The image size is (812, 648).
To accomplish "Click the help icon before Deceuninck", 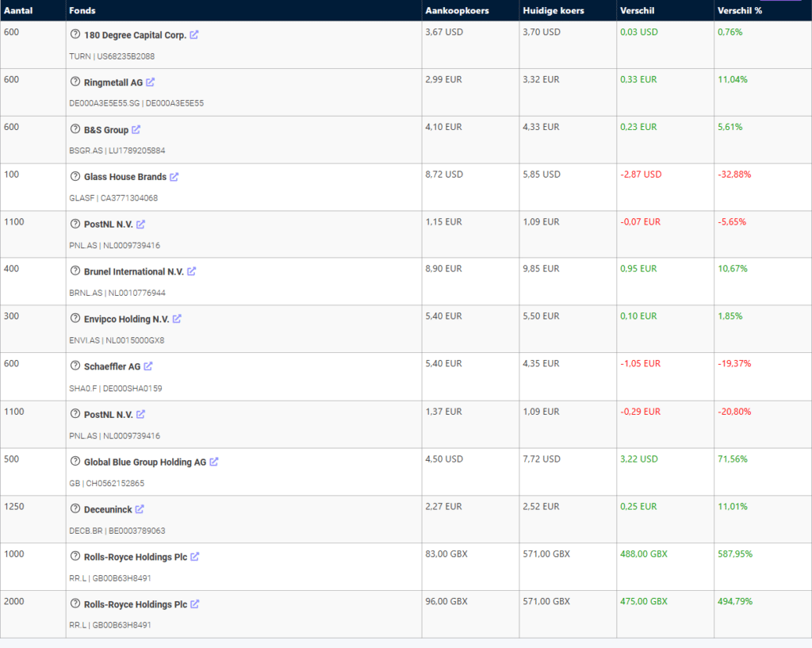I will click(75, 509).
